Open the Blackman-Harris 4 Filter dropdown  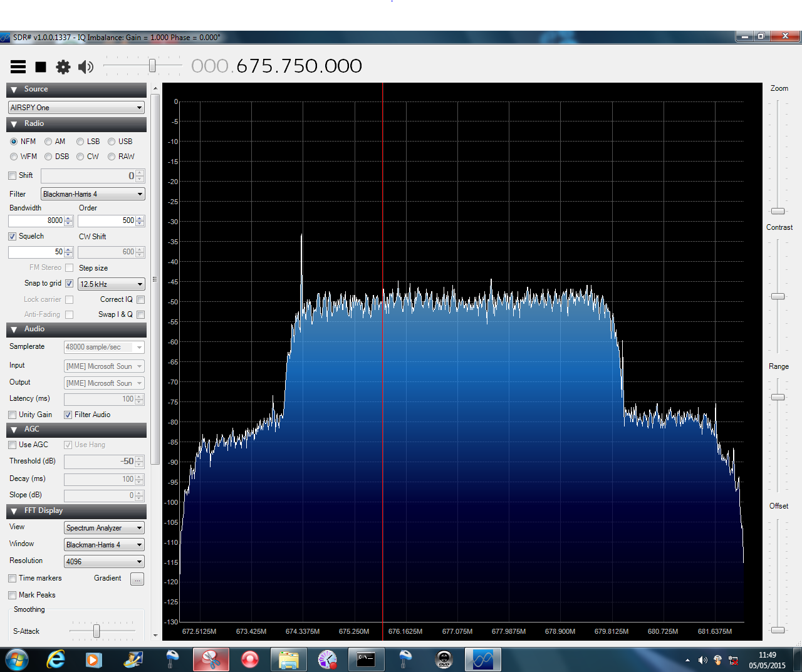point(93,194)
